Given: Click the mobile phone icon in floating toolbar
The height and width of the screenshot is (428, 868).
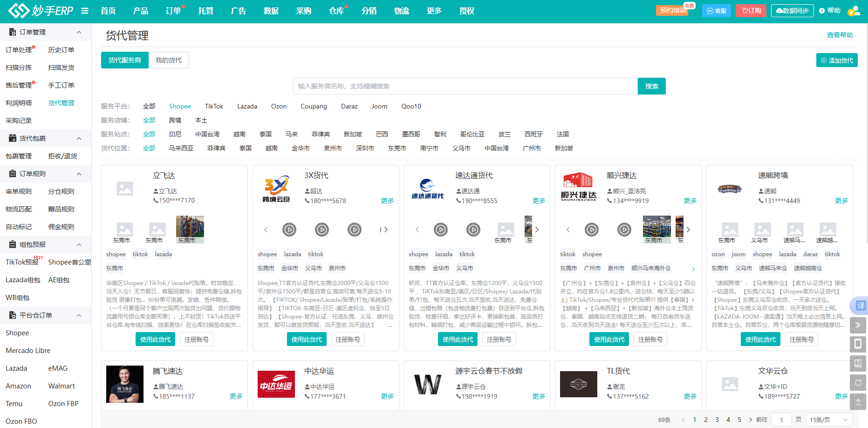Looking at the screenshot, I should click(858, 344).
